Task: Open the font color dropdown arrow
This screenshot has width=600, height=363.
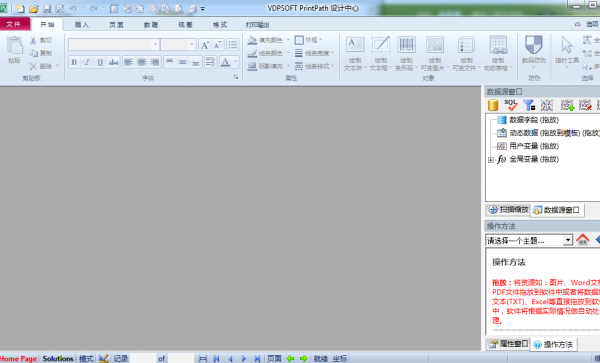Action: click(x=235, y=62)
